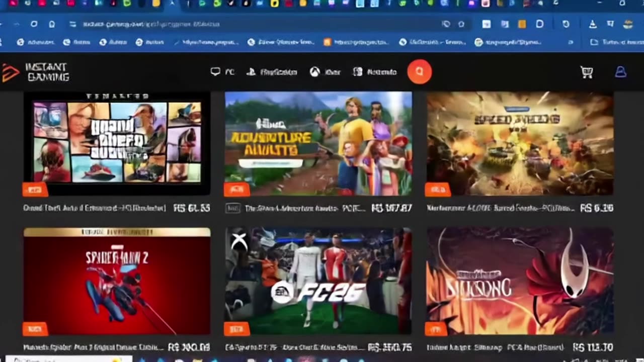Click the Hollow Knight Silksong title link
The image size is (644, 362).
tap(496, 347)
